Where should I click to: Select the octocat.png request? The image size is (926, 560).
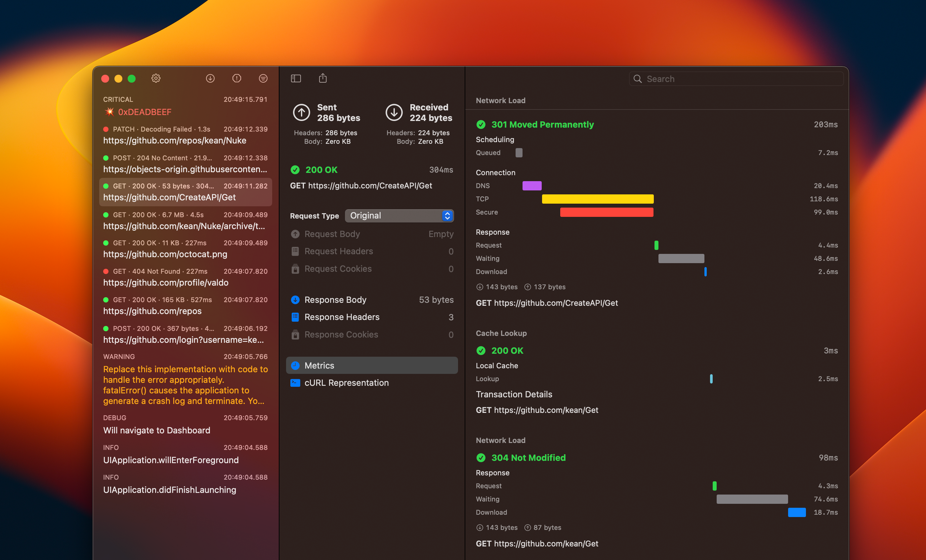point(186,249)
